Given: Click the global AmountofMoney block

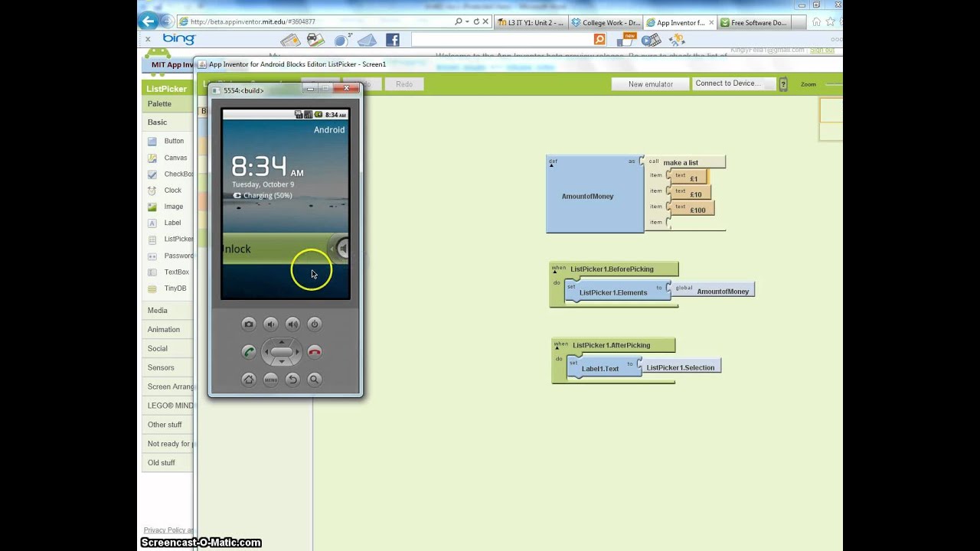Looking at the screenshot, I should [712, 291].
